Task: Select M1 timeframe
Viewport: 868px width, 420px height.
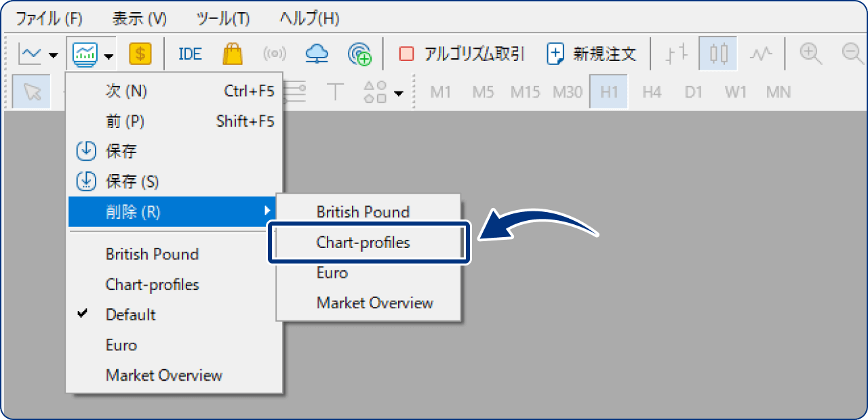Action: click(x=441, y=92)
